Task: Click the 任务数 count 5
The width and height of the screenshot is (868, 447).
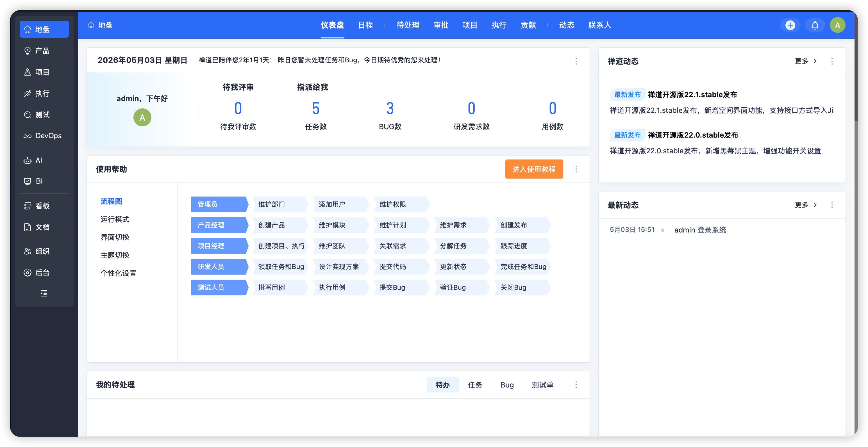Action: pos(315,108)
